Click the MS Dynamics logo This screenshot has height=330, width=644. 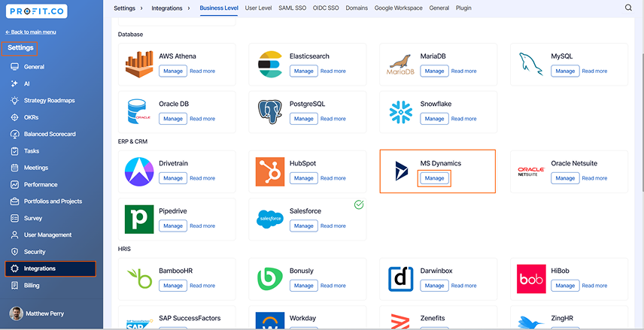click(x=401, y=171)
